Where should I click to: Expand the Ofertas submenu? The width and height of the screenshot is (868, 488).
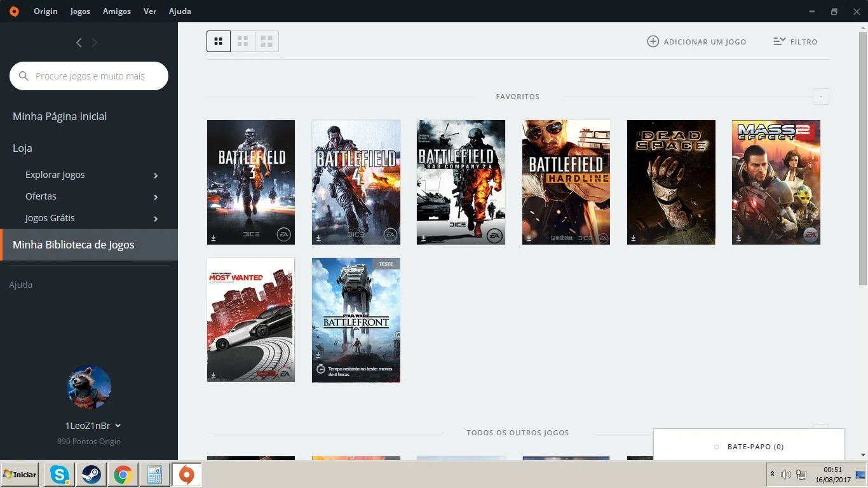pos(156,197)
